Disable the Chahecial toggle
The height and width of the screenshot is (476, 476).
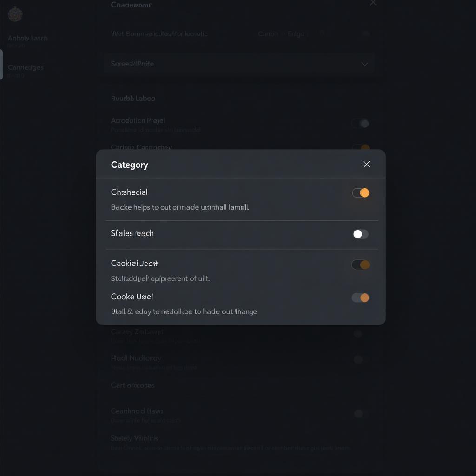[360, 192]
